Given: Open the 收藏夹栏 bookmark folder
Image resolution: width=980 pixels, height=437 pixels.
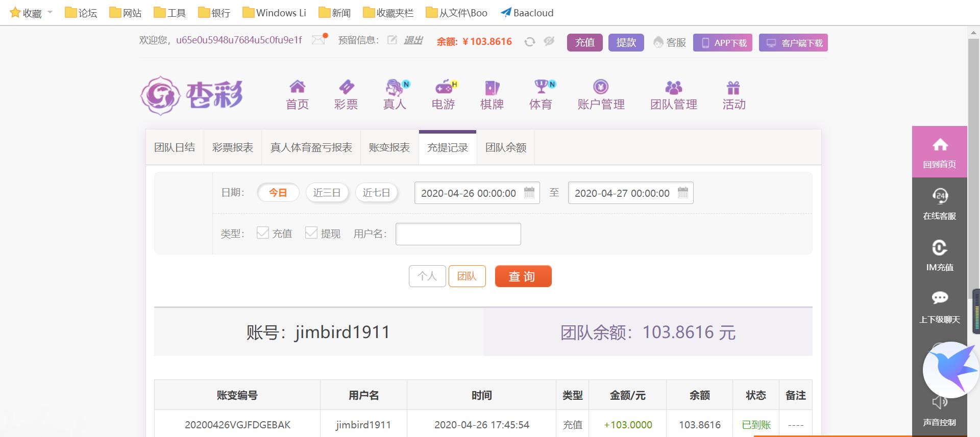Looking at the screenshot, I should coord(388,13).
